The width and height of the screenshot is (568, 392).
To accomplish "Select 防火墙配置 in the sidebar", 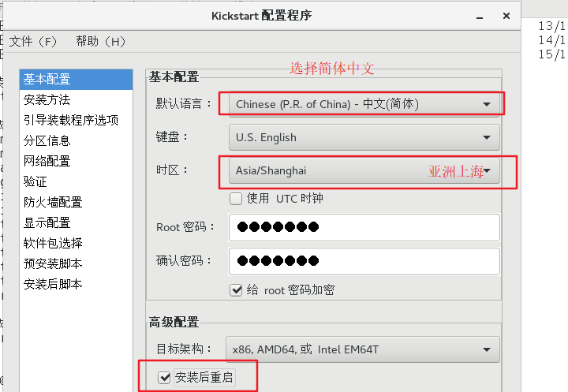I will click(x=76, y=202).
